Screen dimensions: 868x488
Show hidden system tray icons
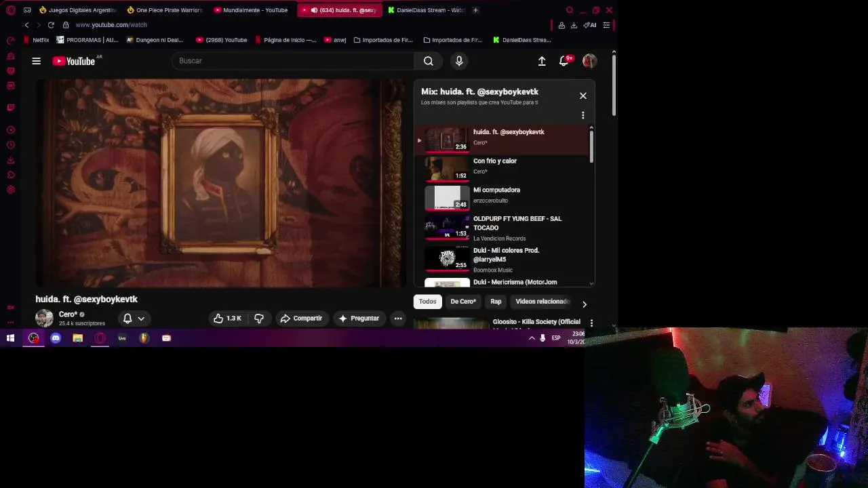[532, 338]
